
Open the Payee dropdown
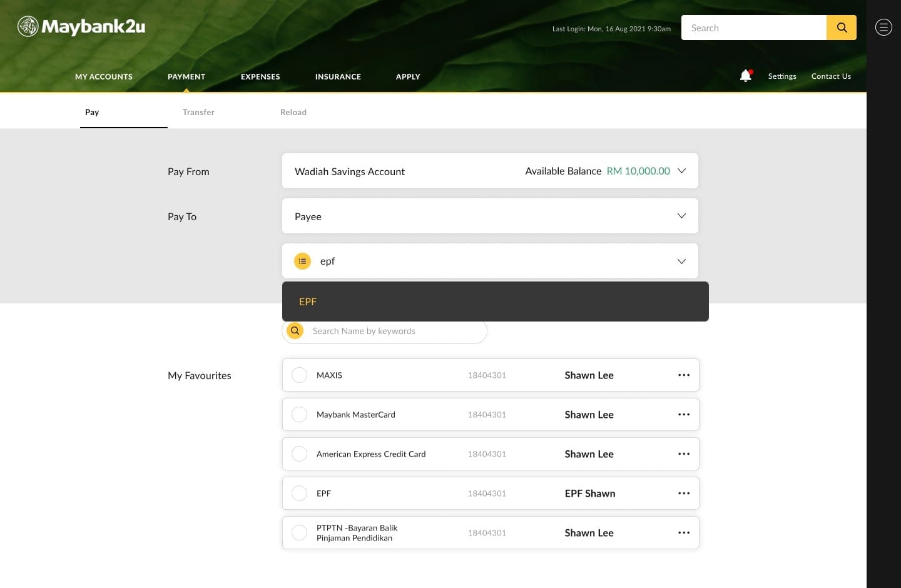pos(681,216)
